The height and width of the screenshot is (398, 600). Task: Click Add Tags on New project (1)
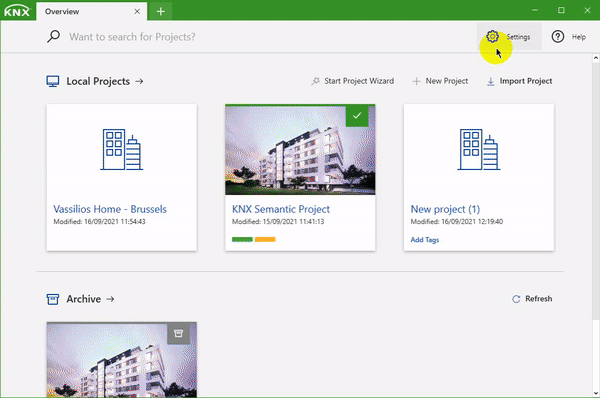[425, 240]
